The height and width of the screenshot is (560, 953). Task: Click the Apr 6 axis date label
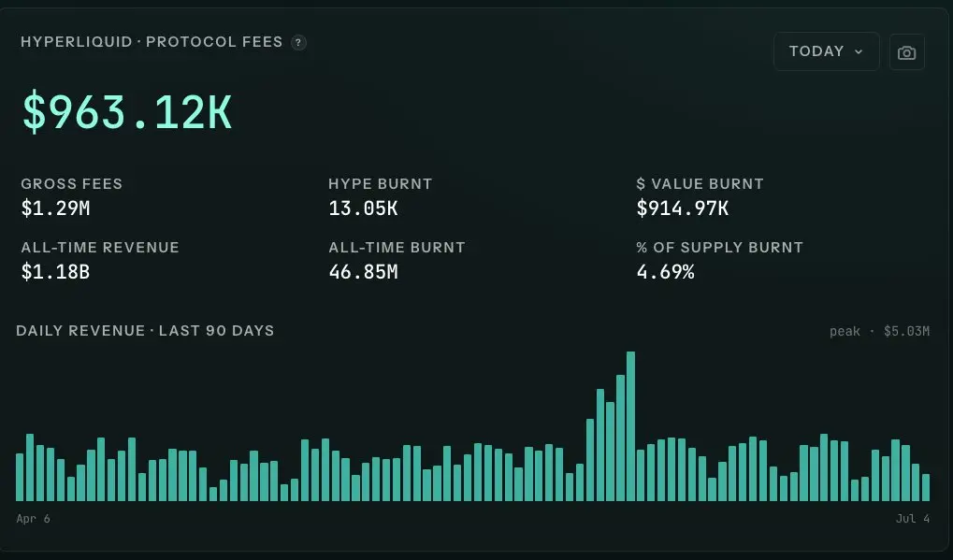pos(34,519)
